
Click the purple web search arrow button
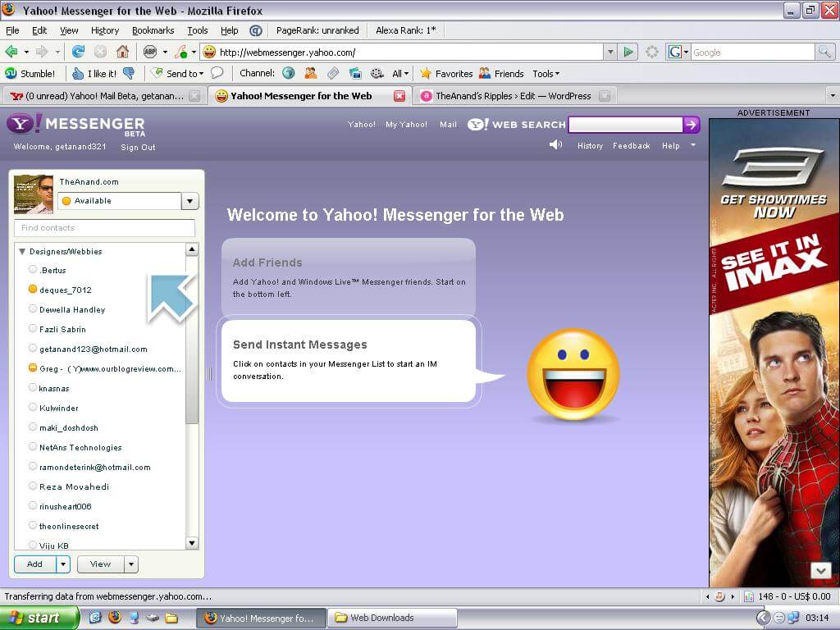tap(692, 125)
